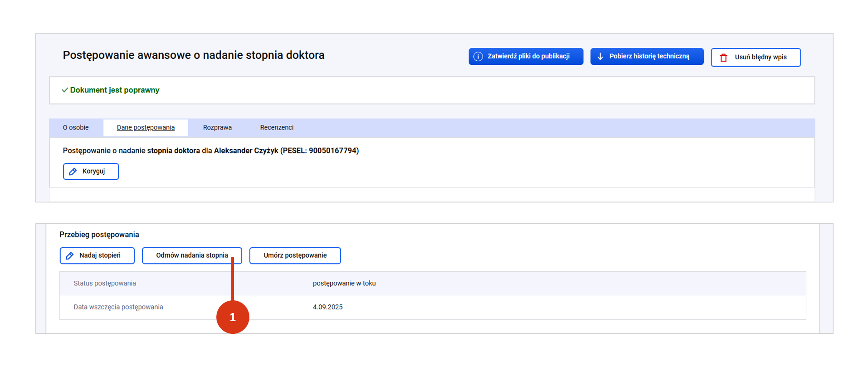
Task: Select the Dane postępowania tab
Action: click(146, 128)
